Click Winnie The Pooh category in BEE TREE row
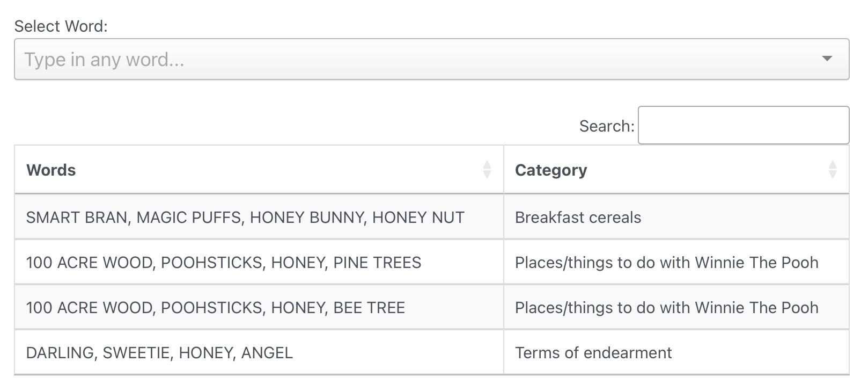This screenshot has height=391, width=868. click(x=666, y=308)
